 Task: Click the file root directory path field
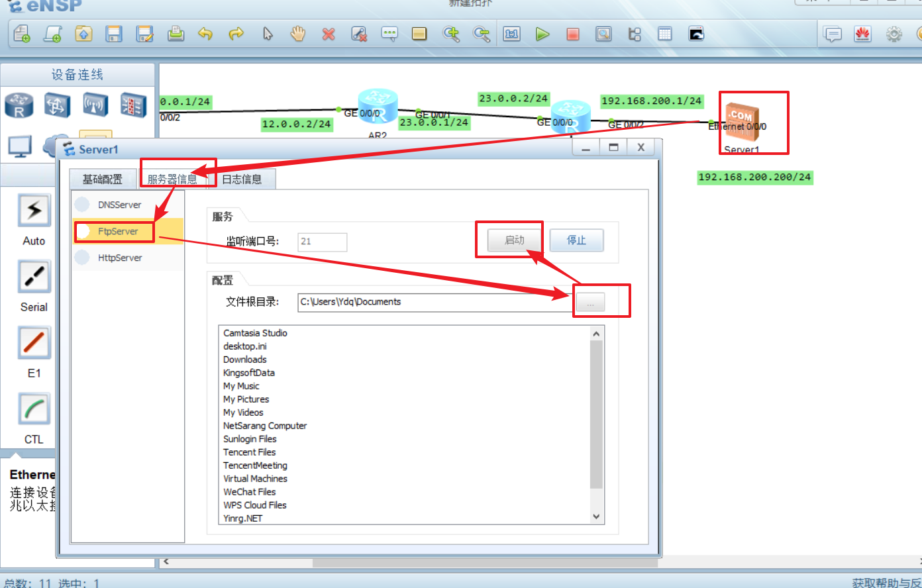(434, 302)
